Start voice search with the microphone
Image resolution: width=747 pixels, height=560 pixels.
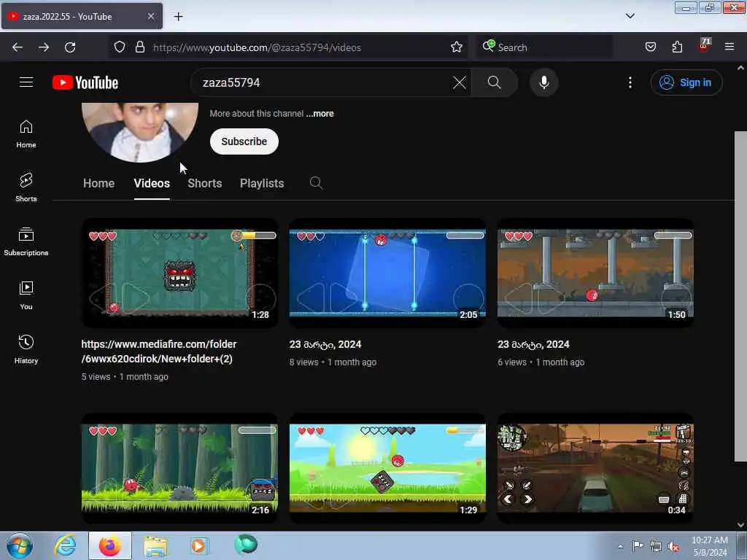coord(543,82)
